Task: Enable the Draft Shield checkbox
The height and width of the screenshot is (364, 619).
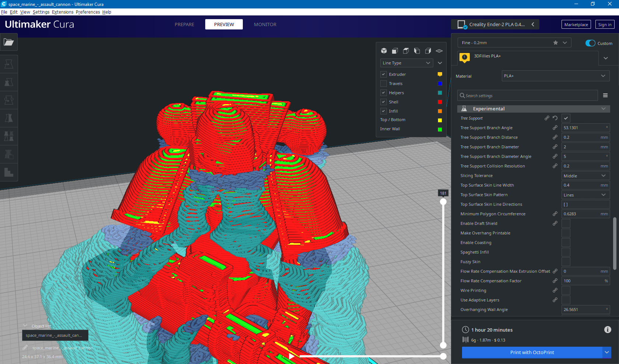Action: (x=566, y=223)
